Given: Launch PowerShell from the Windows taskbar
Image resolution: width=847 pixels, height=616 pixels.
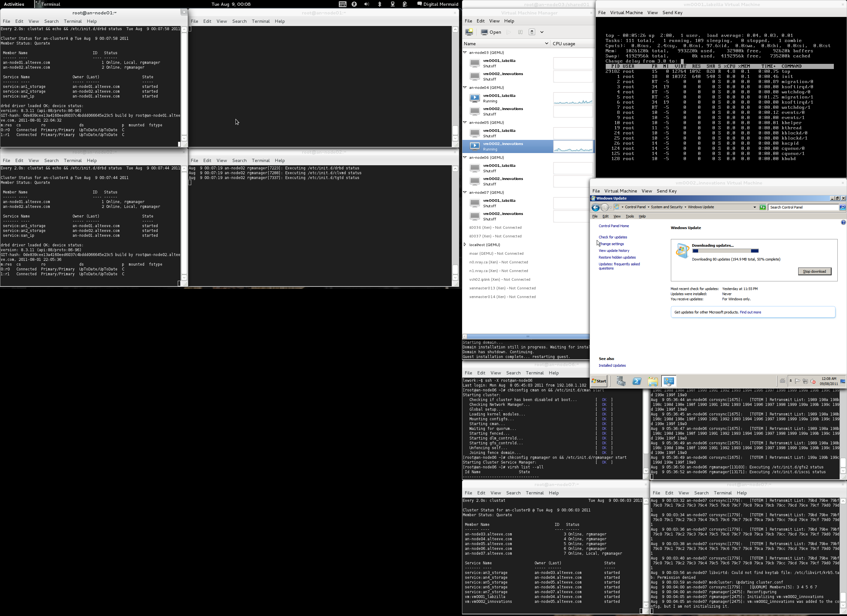Looking at the screenshot, I should (x=637, y=381).
